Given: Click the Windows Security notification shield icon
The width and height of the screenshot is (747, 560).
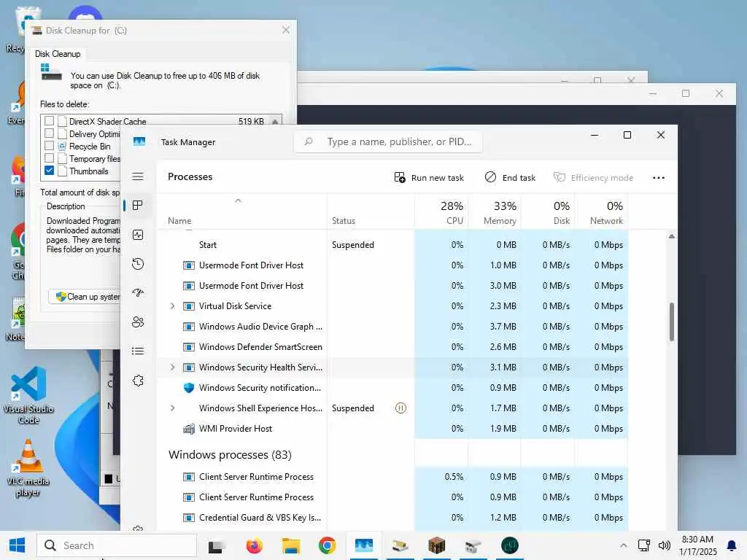Looking at the screenshot, I should click(x=189, y=388).
